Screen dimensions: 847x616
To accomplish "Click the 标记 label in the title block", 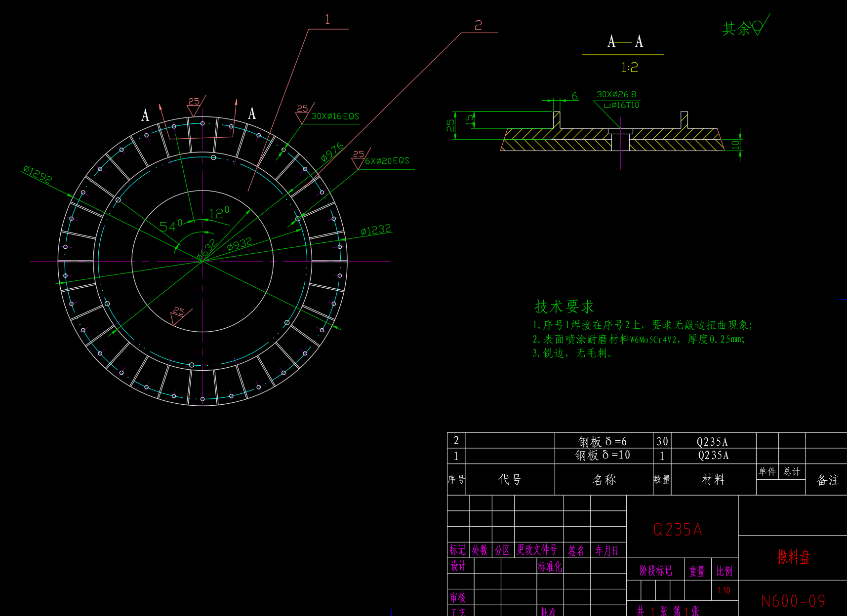I will (457, 550).
